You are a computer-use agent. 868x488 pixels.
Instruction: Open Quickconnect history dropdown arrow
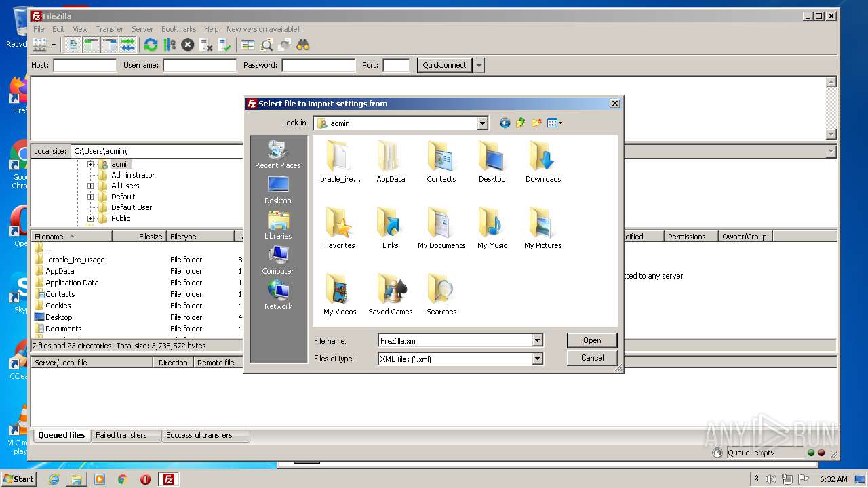(479, 65)
